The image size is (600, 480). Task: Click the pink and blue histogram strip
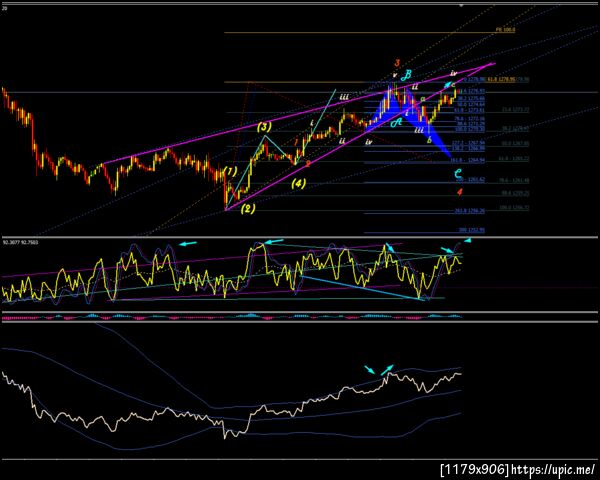click(232, 317)
